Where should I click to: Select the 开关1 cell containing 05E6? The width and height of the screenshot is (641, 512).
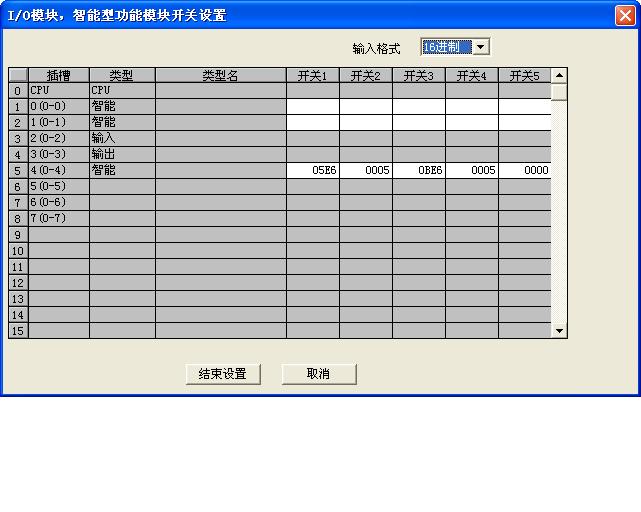pos(313,171)
